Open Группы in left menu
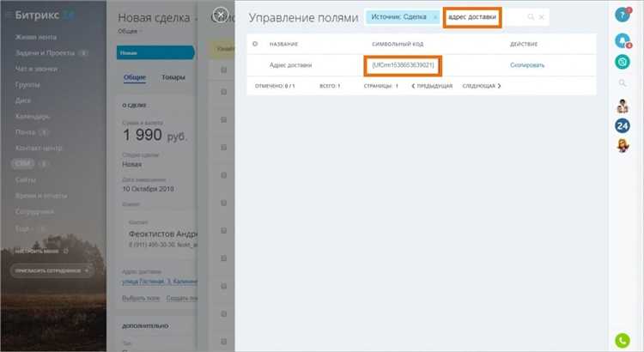The image size is (644, 352). point(27,85)
